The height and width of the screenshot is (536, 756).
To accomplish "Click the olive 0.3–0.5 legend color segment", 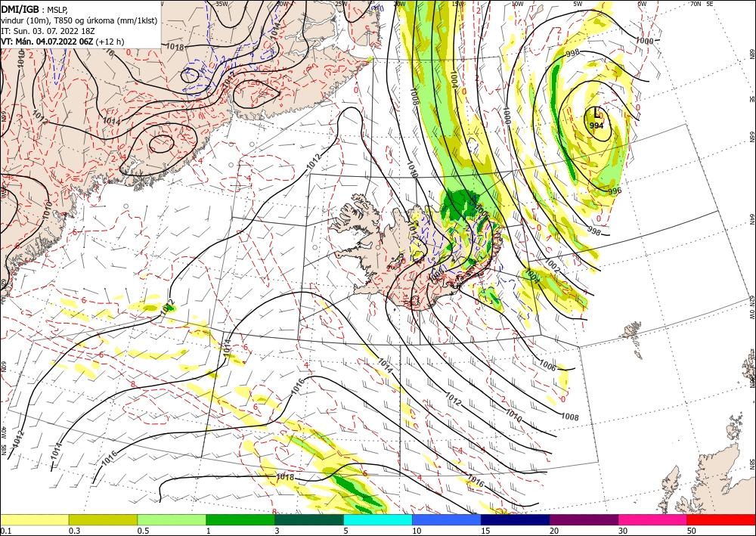I will pyautogui.click(x=103, y=519).
